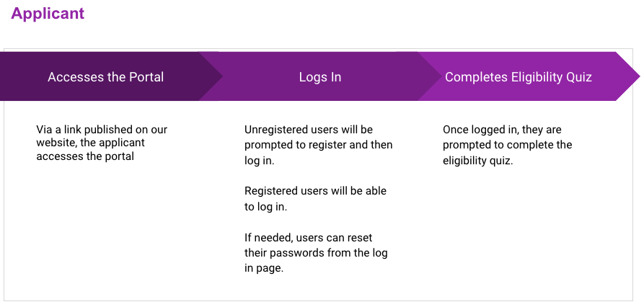Select the "Accesses the Portal" step chevron

[x=105, y=77]
